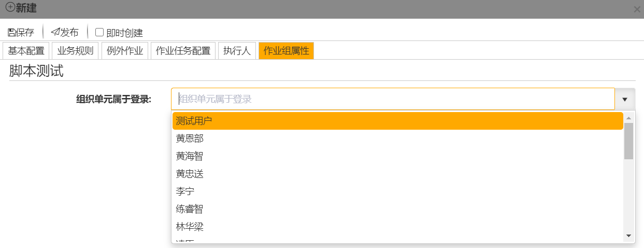Click the 组织单元属于登录 input field

[393, 99]
